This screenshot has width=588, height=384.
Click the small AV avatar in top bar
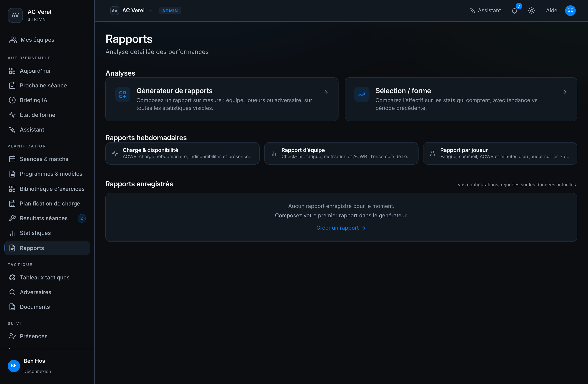pos(114,11)
